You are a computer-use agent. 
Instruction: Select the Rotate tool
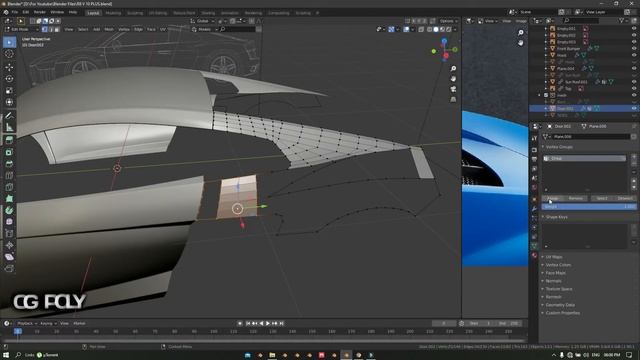click(9, 78)
